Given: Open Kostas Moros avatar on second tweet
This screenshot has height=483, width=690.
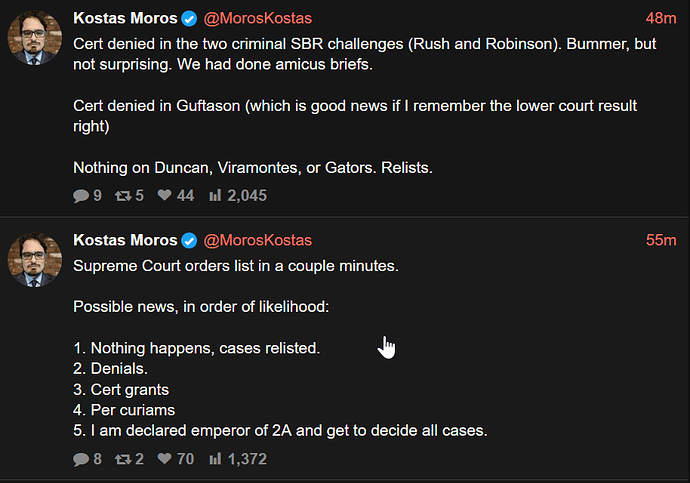Looking at the screenshot, I should 36,261.
